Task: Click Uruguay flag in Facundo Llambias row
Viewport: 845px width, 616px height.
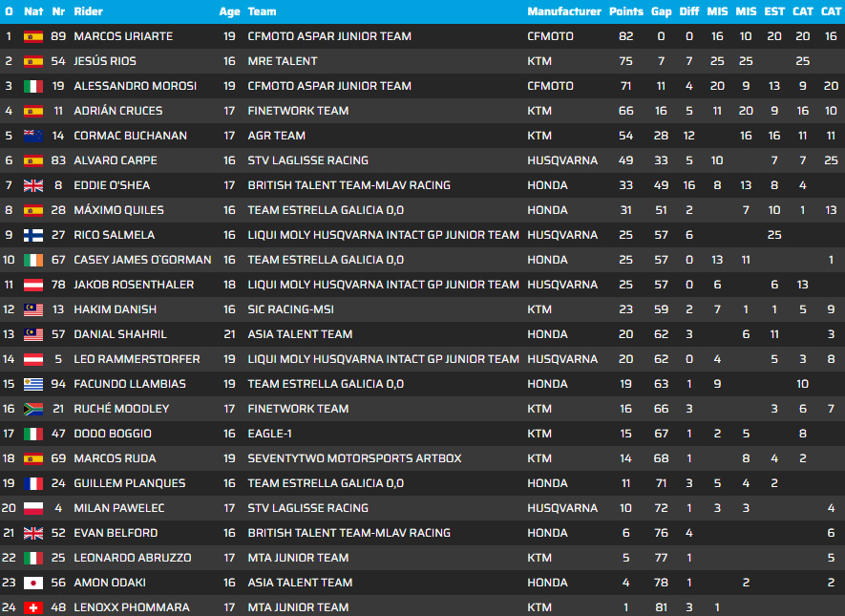Action: 33,384
